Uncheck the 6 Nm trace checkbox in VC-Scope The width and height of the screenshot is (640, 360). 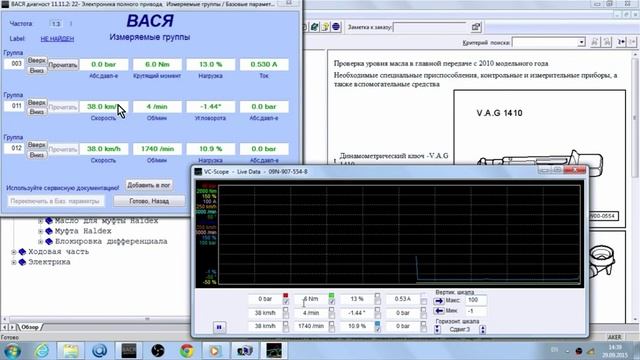click(331, 302)
